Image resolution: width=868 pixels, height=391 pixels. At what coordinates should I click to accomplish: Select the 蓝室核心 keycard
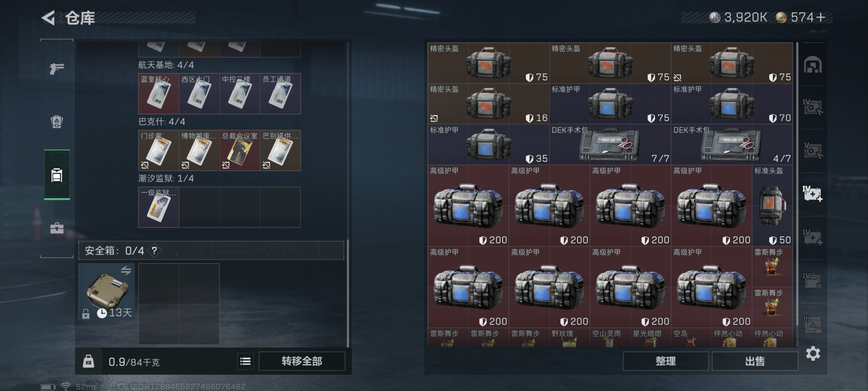159,94
